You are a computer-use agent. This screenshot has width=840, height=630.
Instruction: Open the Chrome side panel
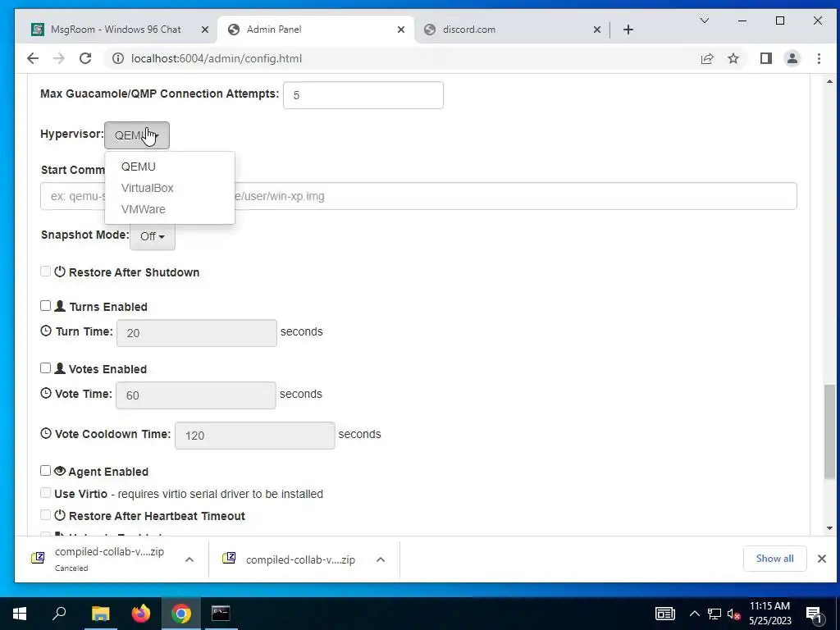click(766, 58)
